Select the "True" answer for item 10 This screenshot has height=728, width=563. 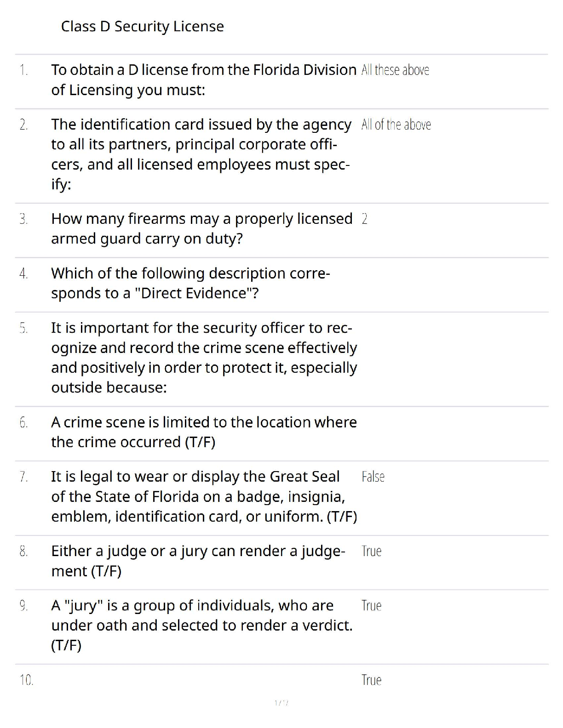(372, 680)
